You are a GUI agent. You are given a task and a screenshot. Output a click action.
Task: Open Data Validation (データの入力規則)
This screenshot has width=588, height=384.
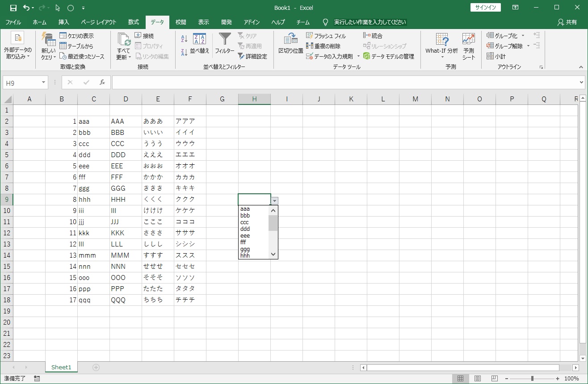[330, 56]
